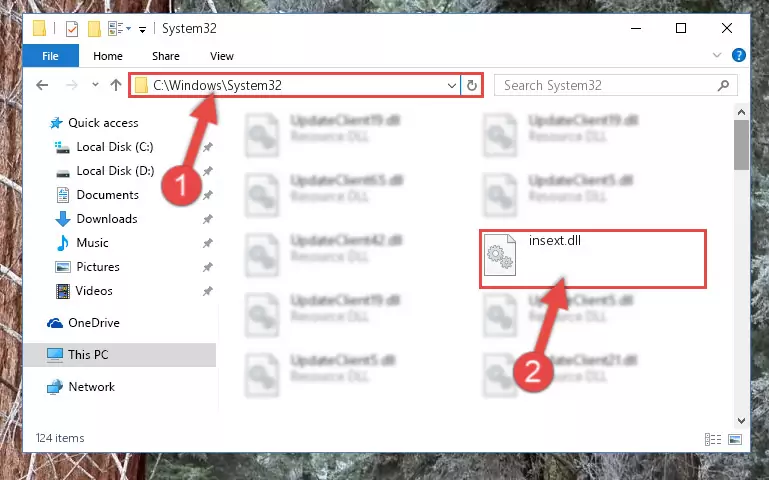Click the Properties quick access toolbar icon
This screenshot has width=769, height=480.
click(72, 29)
